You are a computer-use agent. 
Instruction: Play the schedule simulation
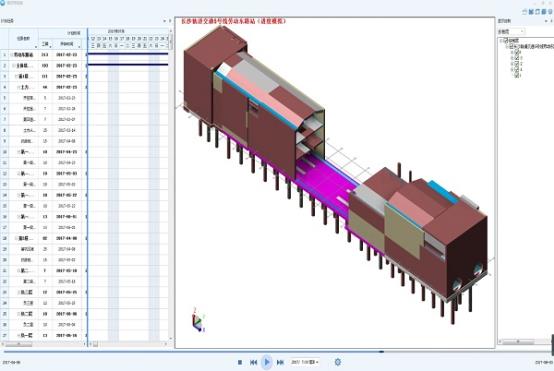(267, 362)
